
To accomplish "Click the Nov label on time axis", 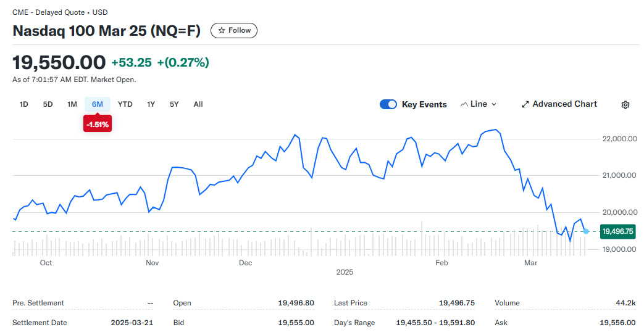I will click(152, 263).
